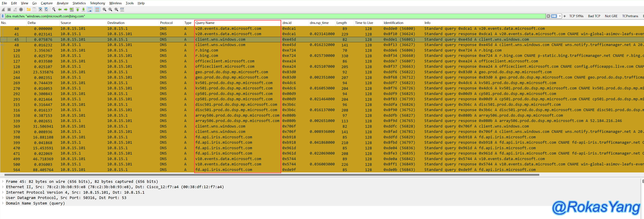
Task: Expand the Ethernet II tree row
Action: (x=3, y=187)
